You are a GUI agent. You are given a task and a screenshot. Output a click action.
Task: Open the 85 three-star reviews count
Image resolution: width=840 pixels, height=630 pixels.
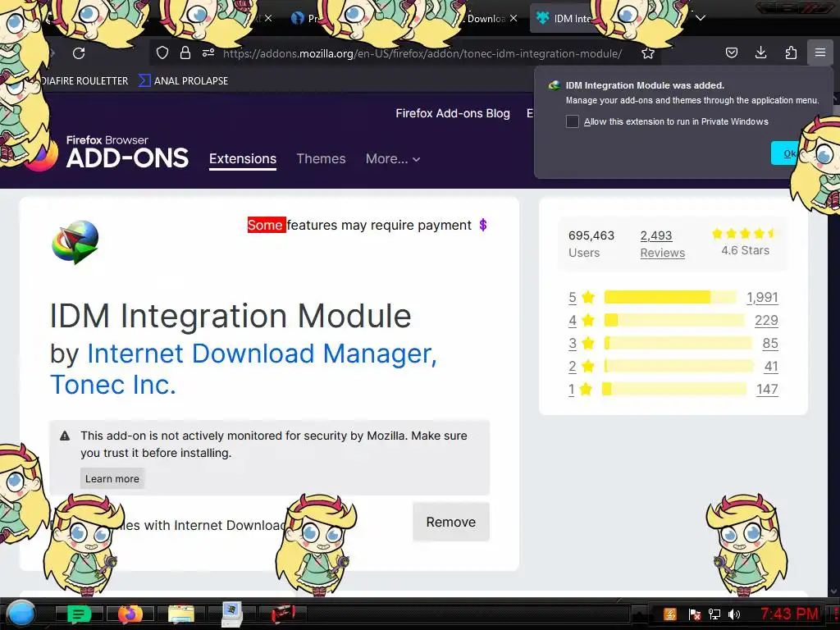click(769, 344)
